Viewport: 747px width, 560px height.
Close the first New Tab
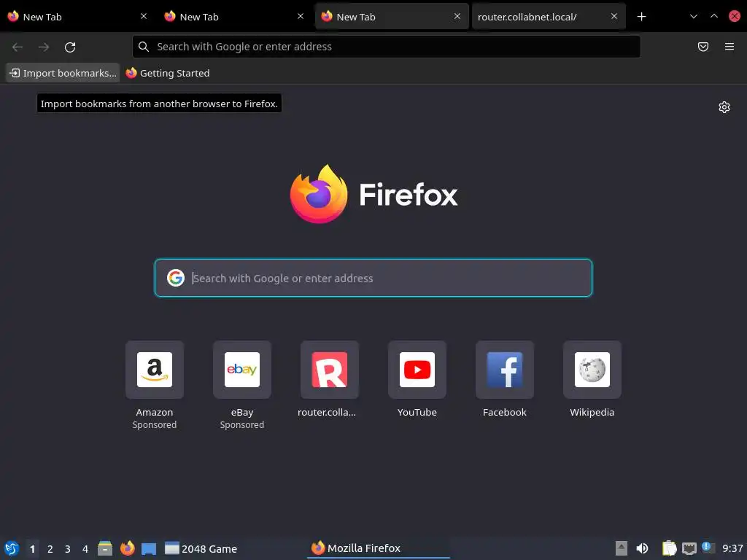click(x=144, y=16)
